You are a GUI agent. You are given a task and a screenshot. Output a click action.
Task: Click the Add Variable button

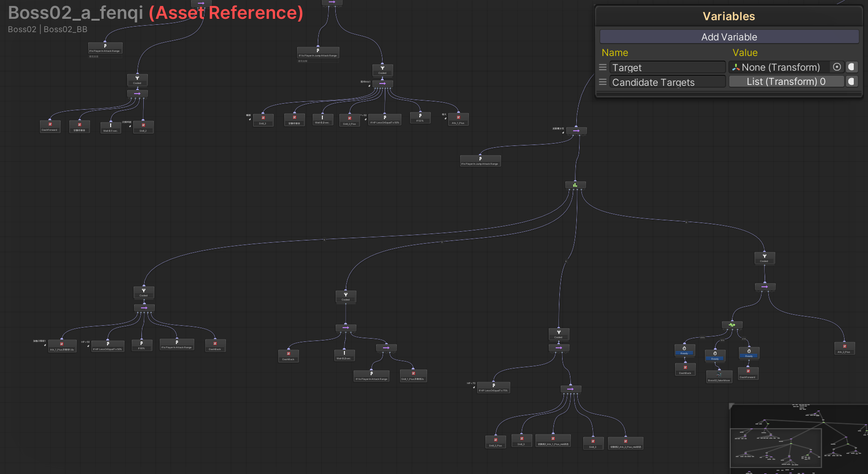click(729, 37)
